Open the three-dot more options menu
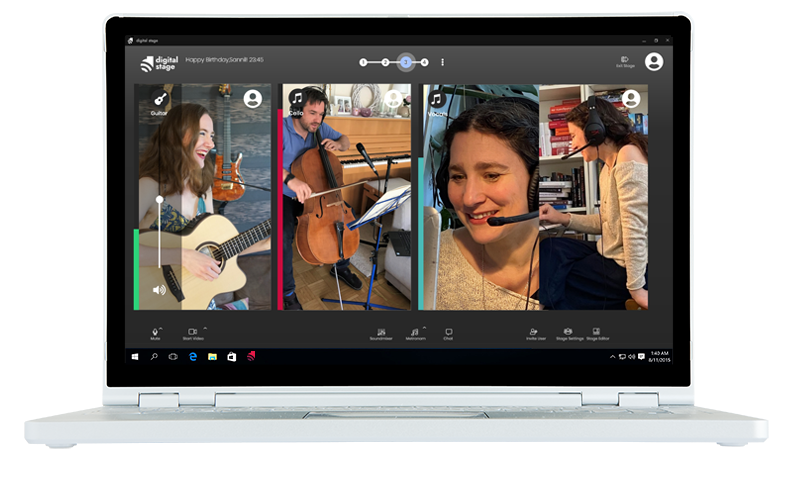Viewport: 800px width, 480px height. [x=442, y=62]
